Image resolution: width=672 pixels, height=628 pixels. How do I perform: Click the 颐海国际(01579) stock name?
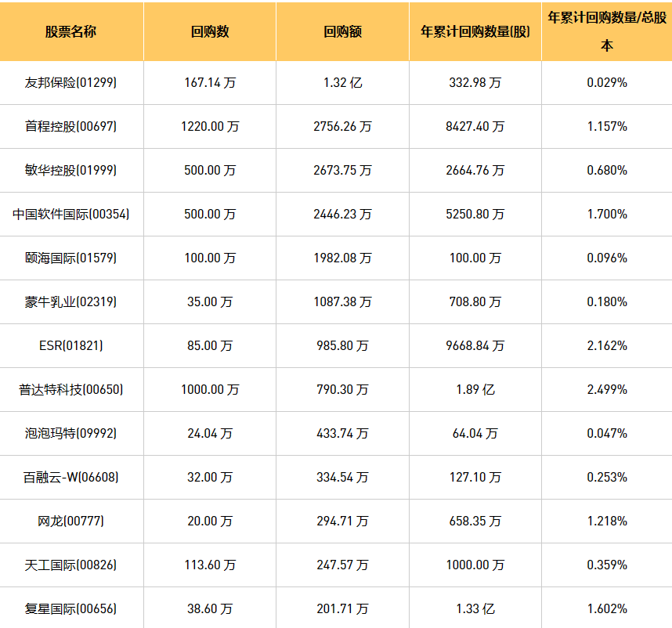pyautogui.click(x=71, y=258)
